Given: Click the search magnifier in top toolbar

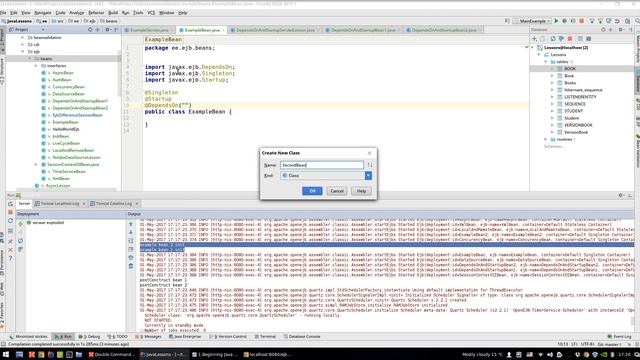Looking at the screenshot, I should 637,21.
